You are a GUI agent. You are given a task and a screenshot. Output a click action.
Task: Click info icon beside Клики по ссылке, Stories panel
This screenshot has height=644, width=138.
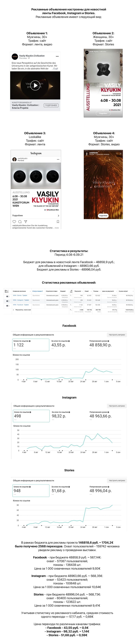tap(30, 487)
